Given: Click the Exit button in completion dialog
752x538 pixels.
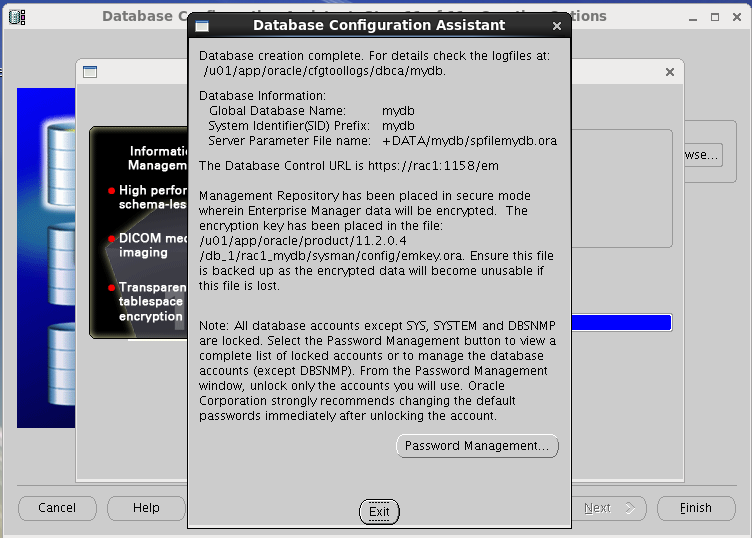Looking at the screenshot, I should [x=379, y=512].
